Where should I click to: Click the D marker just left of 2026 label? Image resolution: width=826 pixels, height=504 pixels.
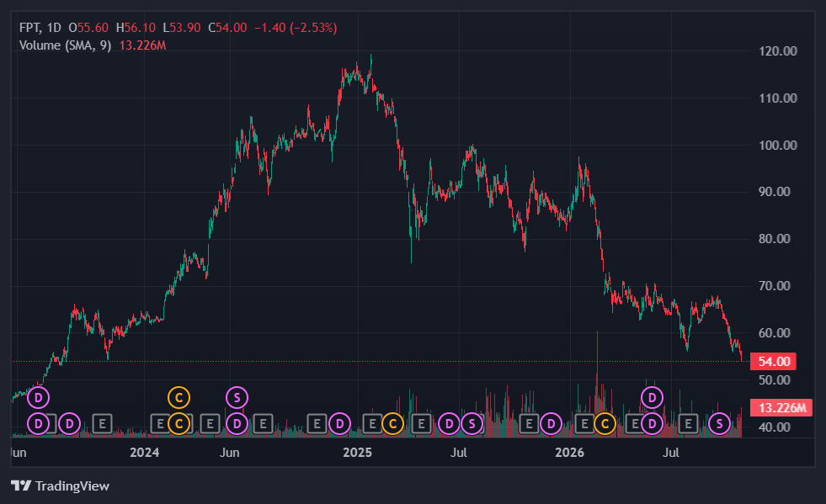[x=551, y=423]
